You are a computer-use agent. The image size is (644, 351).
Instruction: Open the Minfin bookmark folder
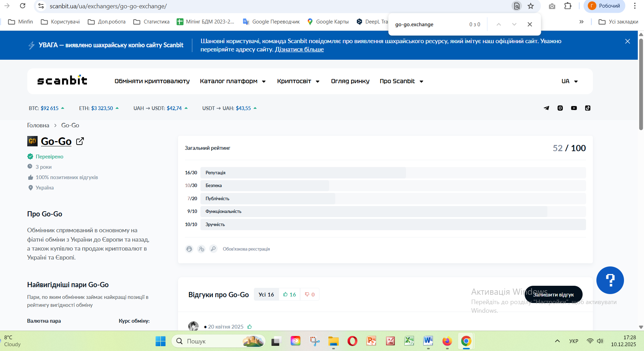(x=20, y=22)
